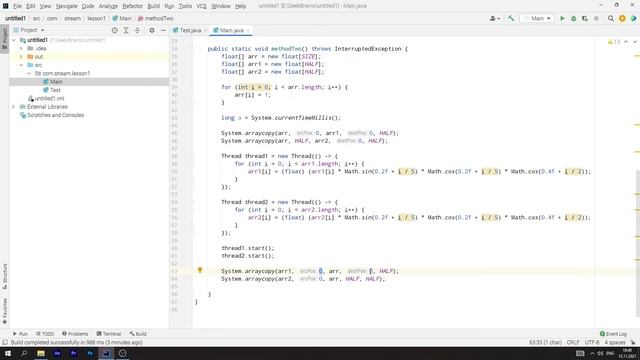Viewport: 640px width, 360px height.
Task: Open the File menu
Action: (x=17, y=6)
